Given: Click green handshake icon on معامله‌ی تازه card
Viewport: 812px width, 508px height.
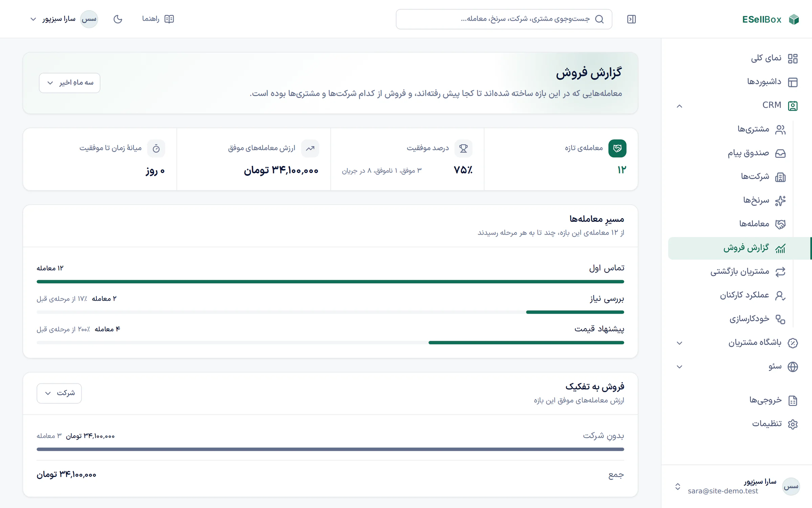Looking at the screenshot, I should 617,148.
